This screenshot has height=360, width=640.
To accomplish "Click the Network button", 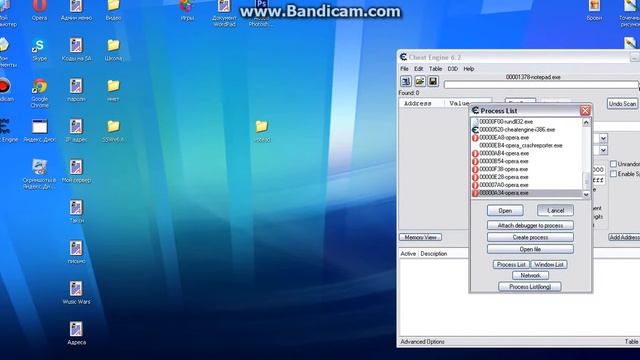I will click(530, 276).
